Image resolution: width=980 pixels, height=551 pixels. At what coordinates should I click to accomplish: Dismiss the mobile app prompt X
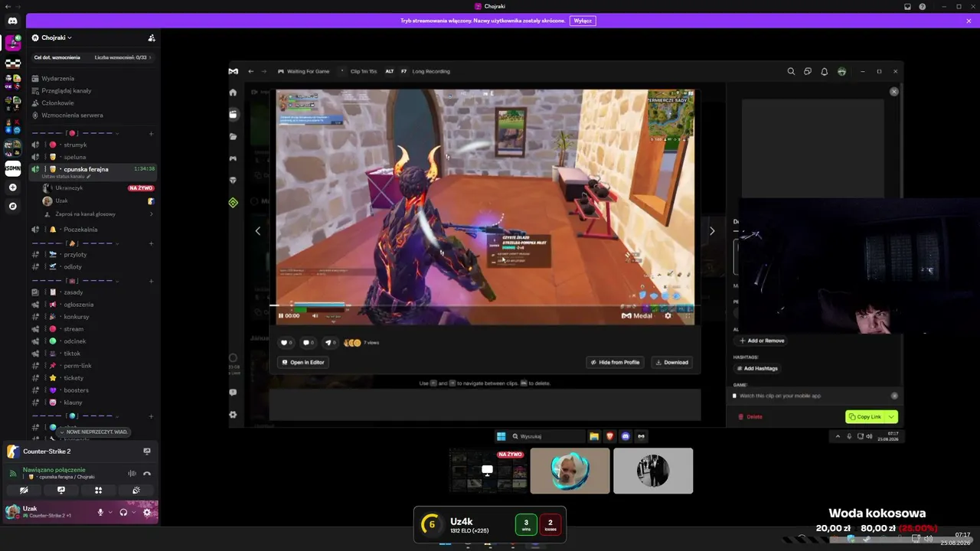pyautogui.click(x=894, y=396)
